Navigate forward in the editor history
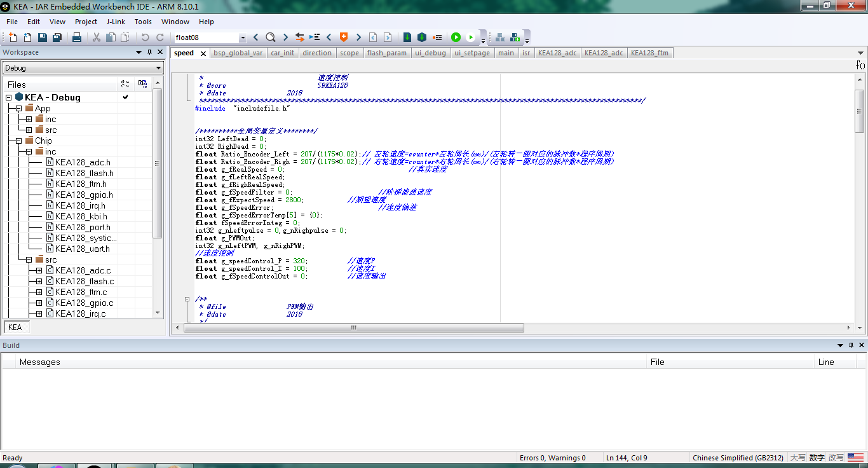 (388, 38)
